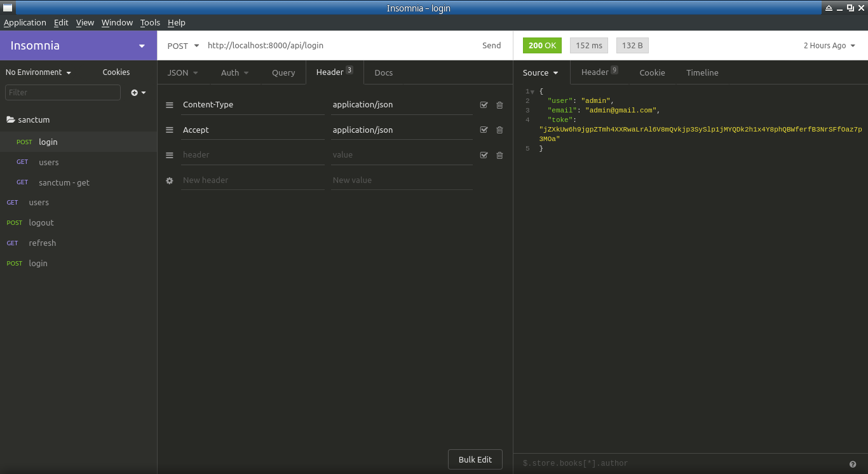Focus the sidebar Filter field
This screenshot has height=474, width=868.
63,93
